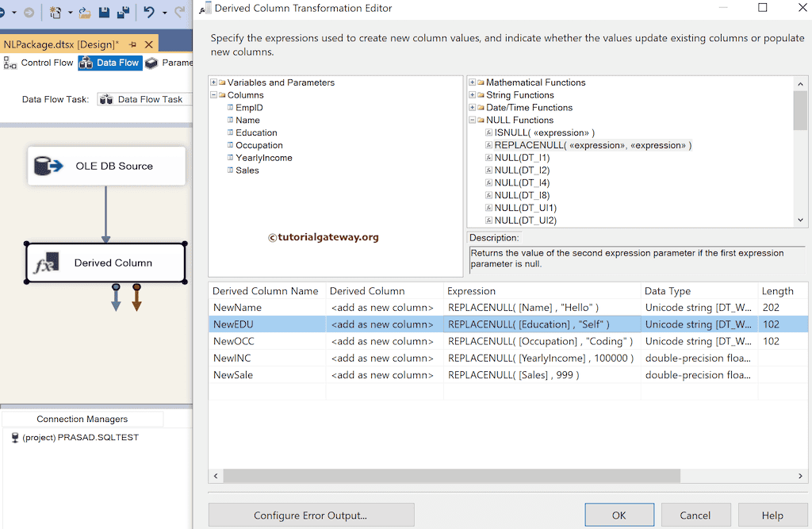Select the Derived Column fx component
The width and height of the screenshot is (812, 529).
105,262
